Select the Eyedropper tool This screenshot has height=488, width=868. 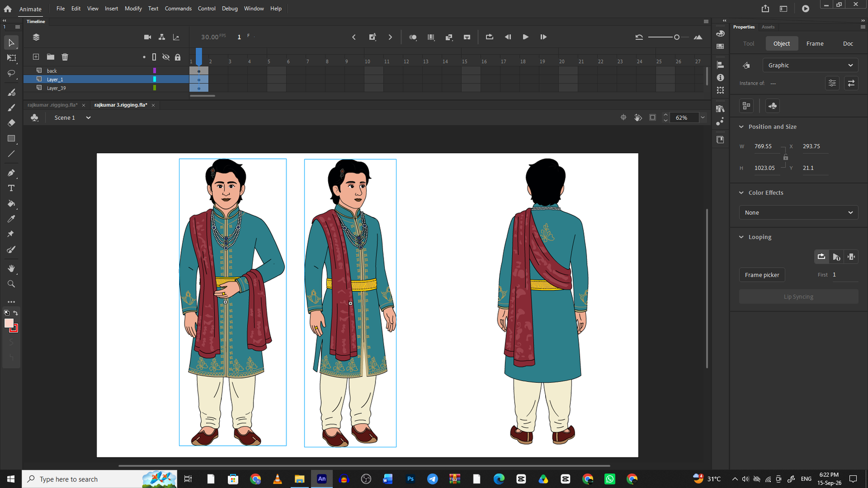click(x=11, y=219)
